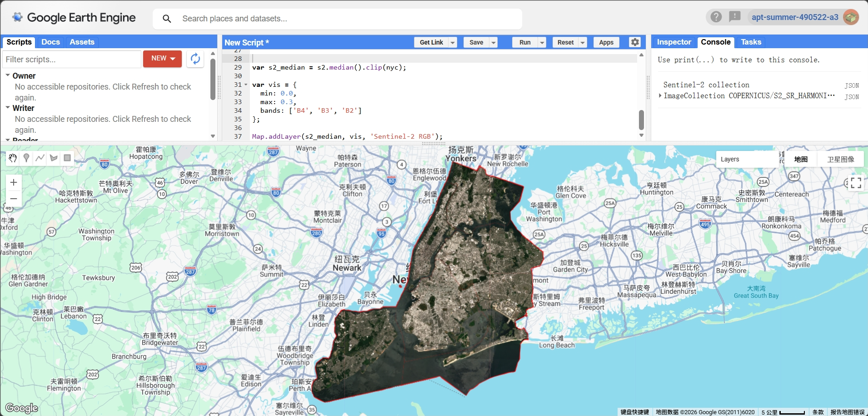868x416 pixels.
Task: Open code editor settings gear
Action: click(635, 42)
